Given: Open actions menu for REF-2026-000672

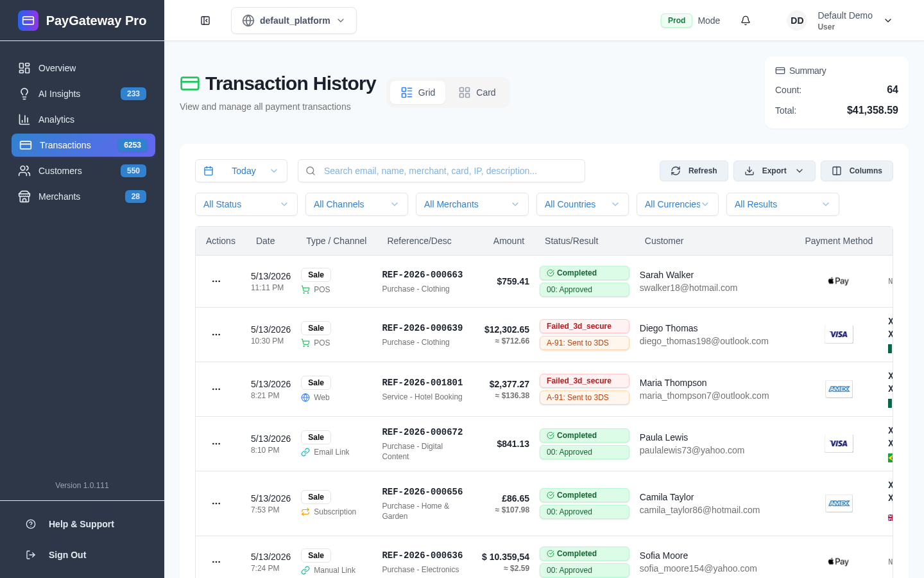Looking at the screenshot, I should click(x=216, y=444).
